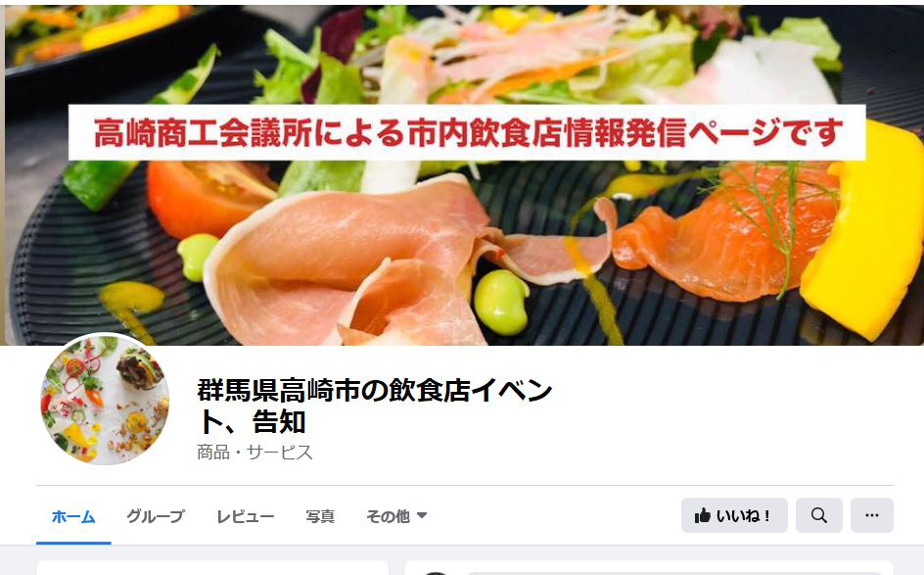Switch to the ホーム tab
Viewport: 924px width, 575px height.
pyautogui.click(x=73, y=516)
